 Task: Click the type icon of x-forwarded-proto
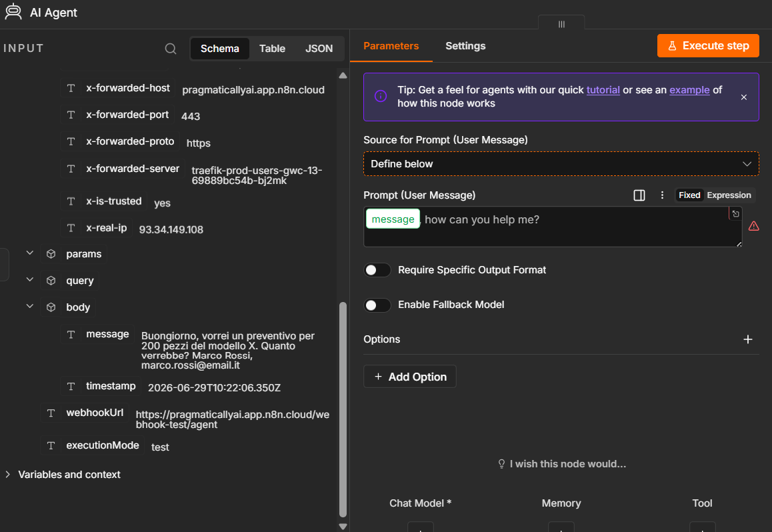[x=71, y=142]
